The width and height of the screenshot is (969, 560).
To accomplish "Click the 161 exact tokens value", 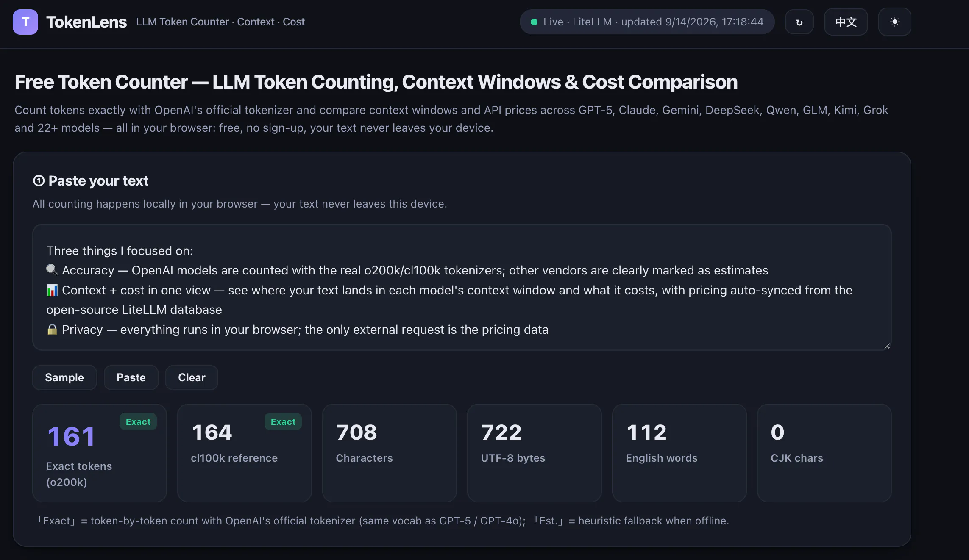I will click(71, 437).
